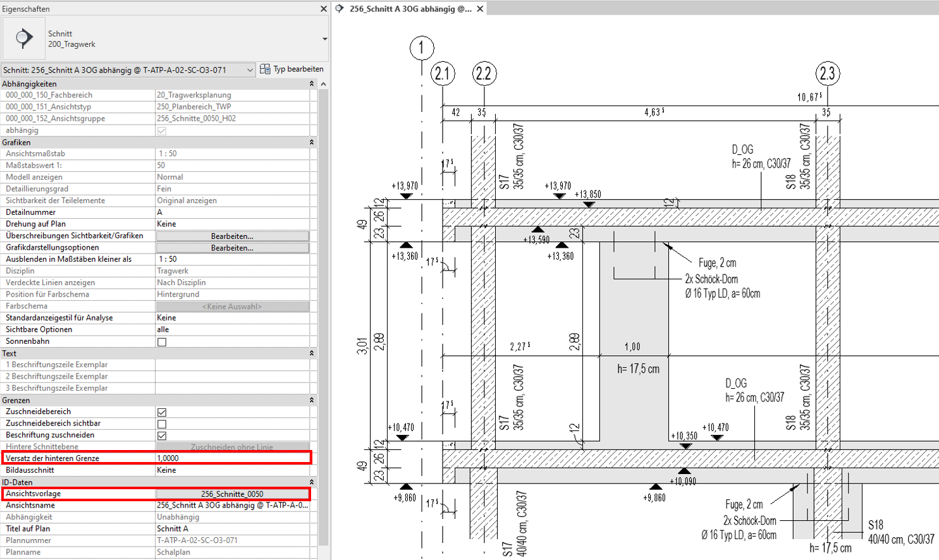Click Bearbeiten for Überschreibungen Sichtbarkeit/Grafiken
Screen dimensions: 939x560
[232, 236]
